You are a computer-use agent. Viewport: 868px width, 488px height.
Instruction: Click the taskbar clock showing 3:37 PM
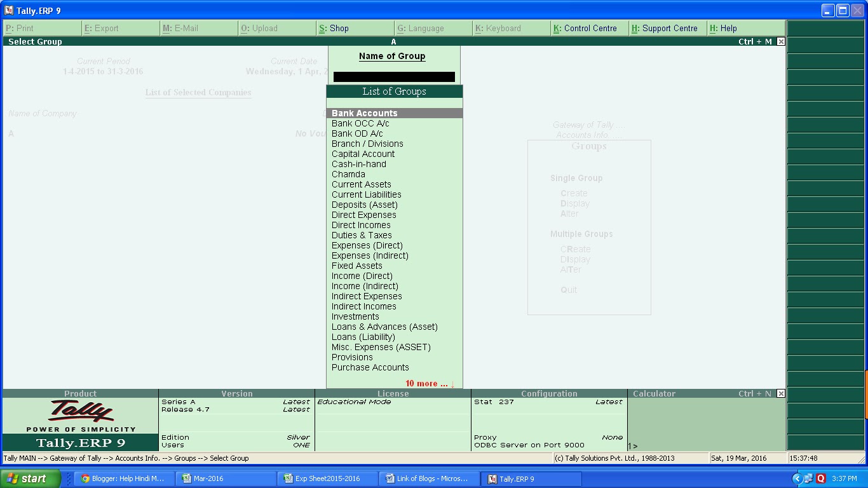click(844, 478)
